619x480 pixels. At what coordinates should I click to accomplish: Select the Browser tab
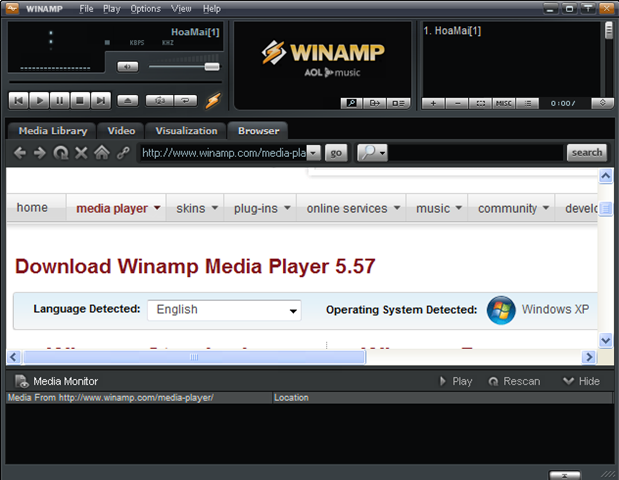(258, 131)
